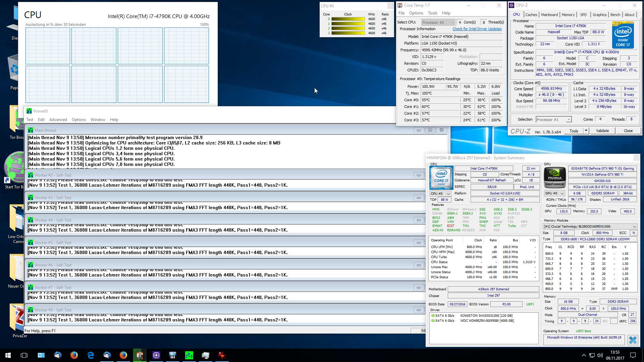Click the Intel Core i7 logo in HWiNFO
This screenshot has height=362, width=644.
[x=441, y=177]
